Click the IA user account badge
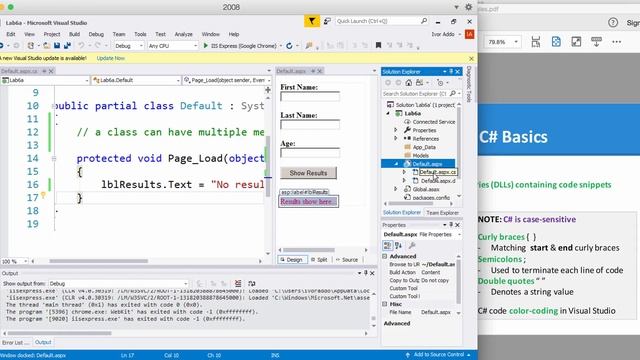Image resolution: width=640 pixels, height=360 pixels. (469, 34)
